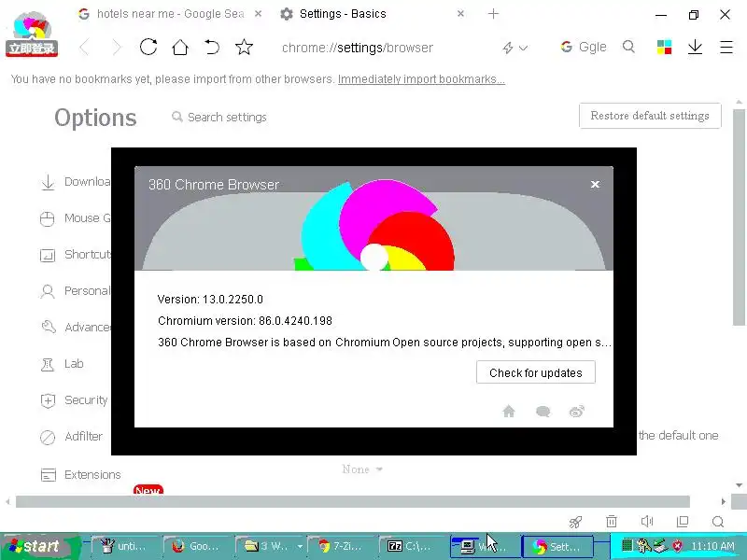Screen dimensions: 747x560
Task: Switch to the unti... taskbar item
Action: [x=125, y=546]
